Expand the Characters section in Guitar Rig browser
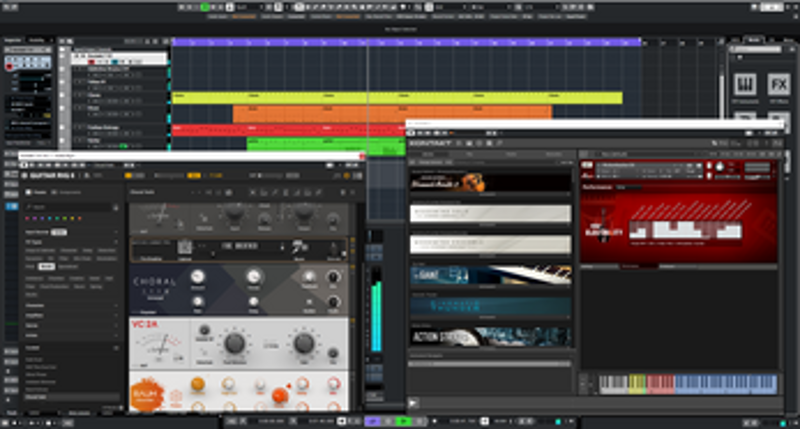The image size is (800, 429). pos(72,306)
